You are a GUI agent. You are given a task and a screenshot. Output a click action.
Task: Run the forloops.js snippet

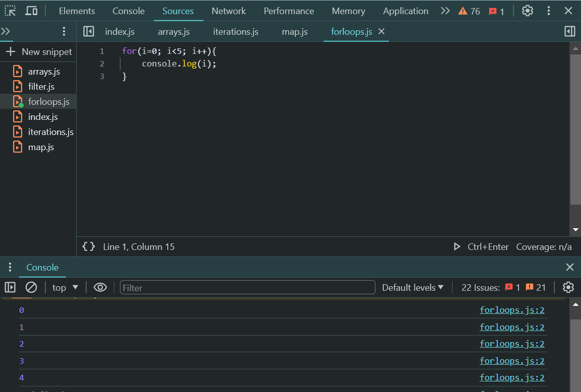pos(457,247)
